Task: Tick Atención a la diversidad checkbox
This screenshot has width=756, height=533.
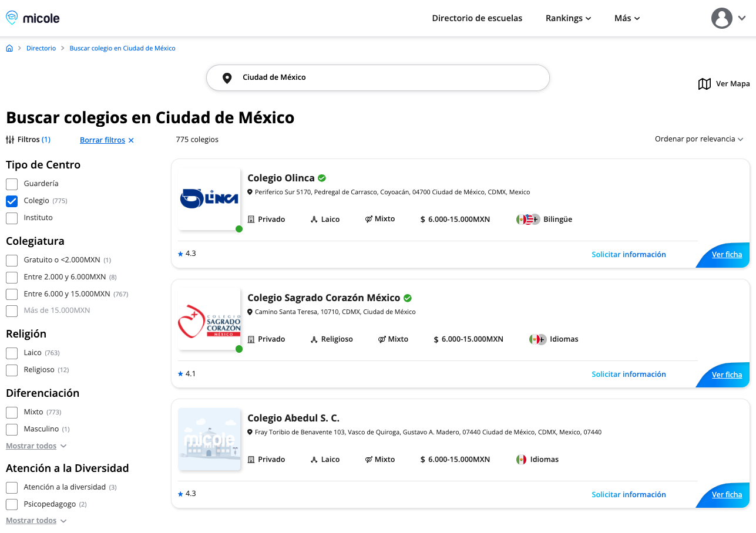Action: tap(12, 487)
